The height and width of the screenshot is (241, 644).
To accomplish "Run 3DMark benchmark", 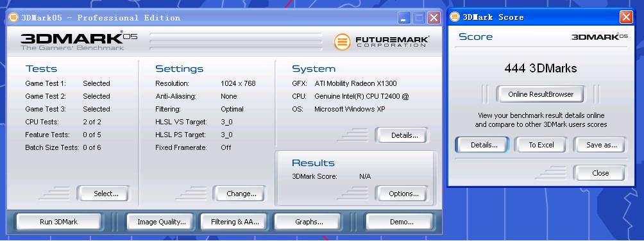I will click(x=59, y=222).
